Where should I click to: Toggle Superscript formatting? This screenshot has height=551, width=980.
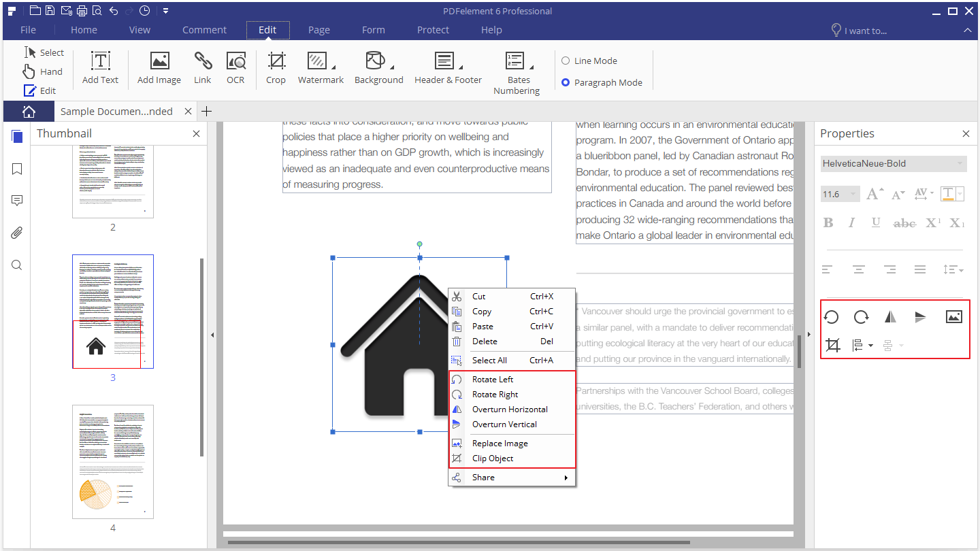pos(933,222)
